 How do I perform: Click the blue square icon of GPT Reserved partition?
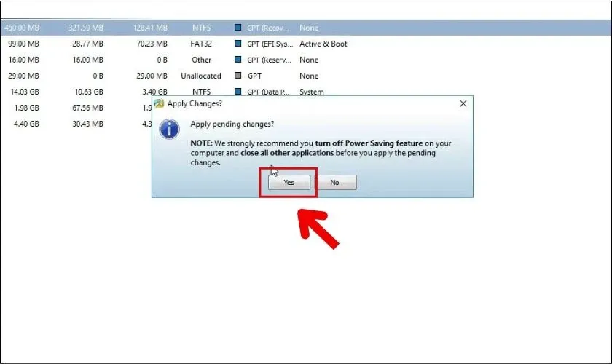click(238, 60)
